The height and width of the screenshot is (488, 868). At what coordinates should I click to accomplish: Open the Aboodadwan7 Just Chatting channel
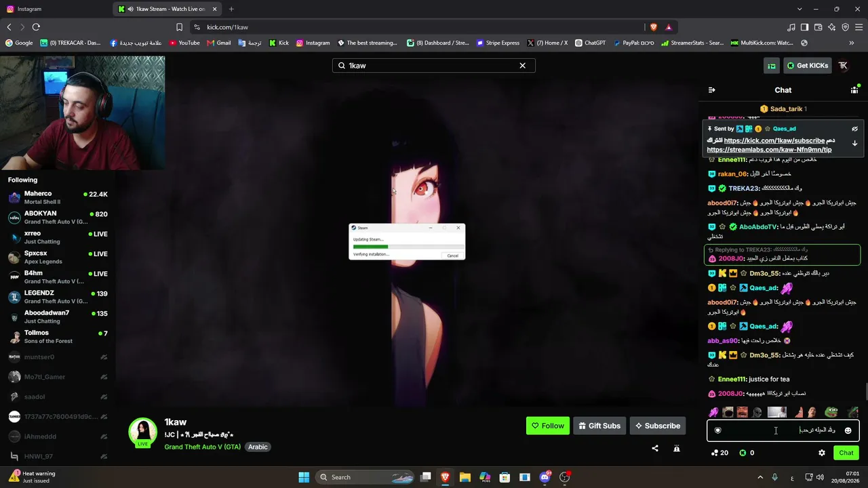58,317
